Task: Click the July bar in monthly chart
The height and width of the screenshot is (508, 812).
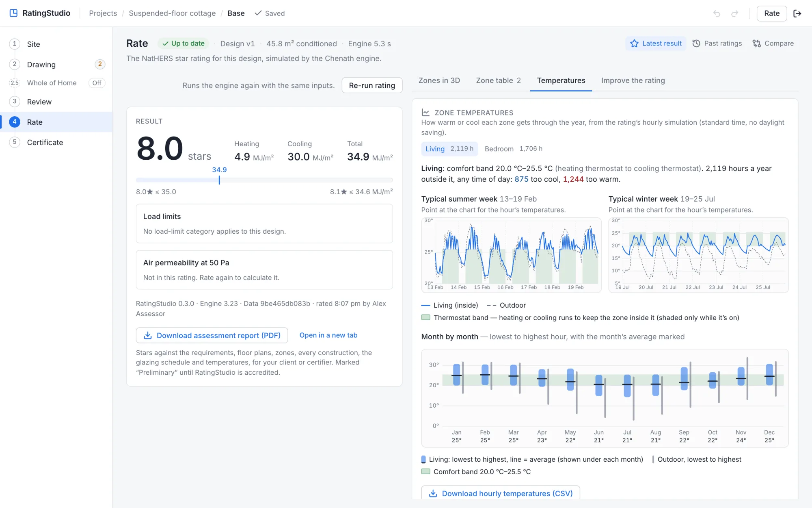Action: coord(627,386)
